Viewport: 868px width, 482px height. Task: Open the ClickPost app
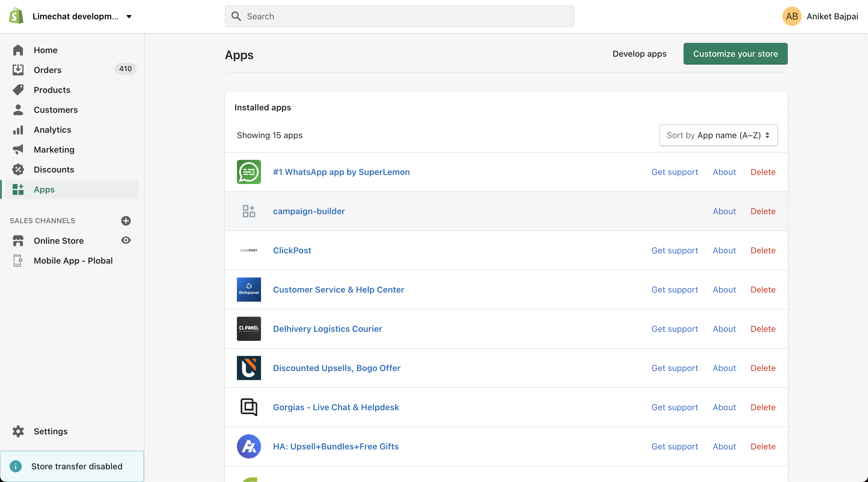tap(292, 250)
